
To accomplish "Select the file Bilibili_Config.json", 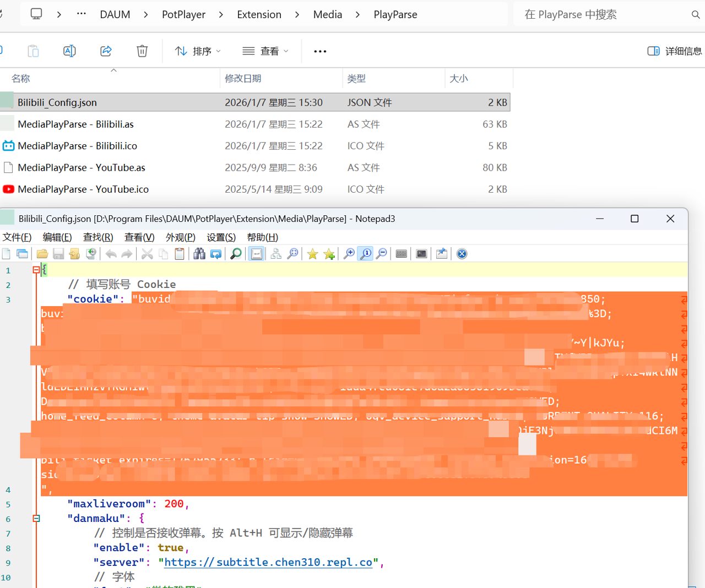I will (255, 102).
